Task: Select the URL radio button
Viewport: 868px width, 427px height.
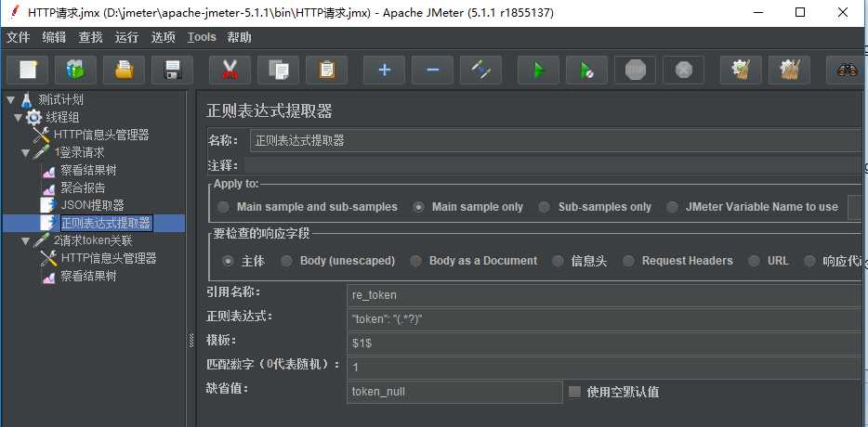Action: (754, 261)
